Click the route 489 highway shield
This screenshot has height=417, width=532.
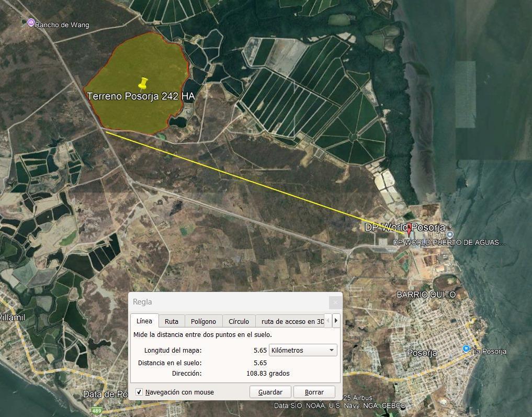97,411
